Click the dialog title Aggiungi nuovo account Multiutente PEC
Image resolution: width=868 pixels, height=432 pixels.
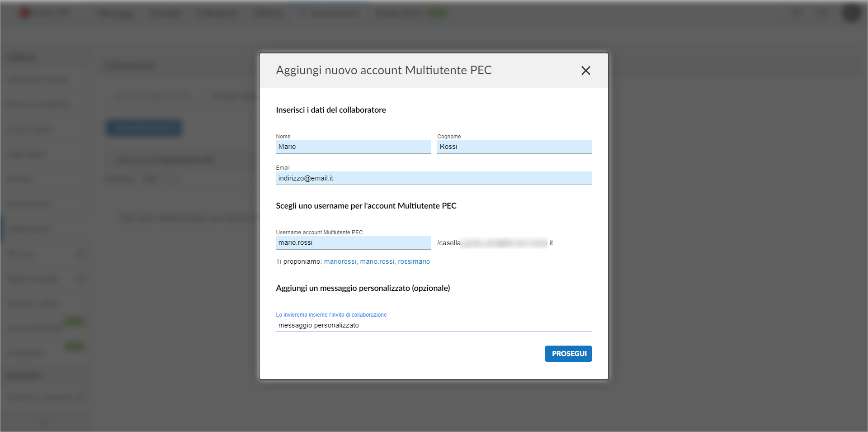coord(384,70)
